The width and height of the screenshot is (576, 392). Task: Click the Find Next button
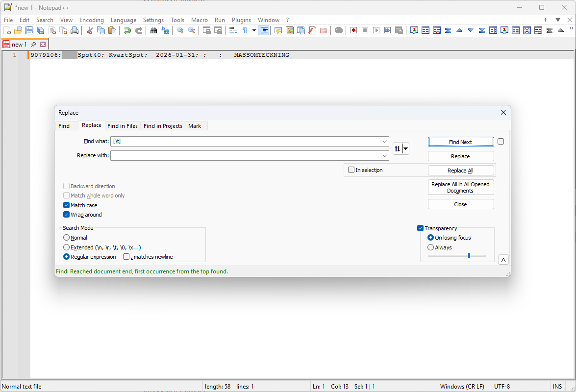tap(460, 142)
